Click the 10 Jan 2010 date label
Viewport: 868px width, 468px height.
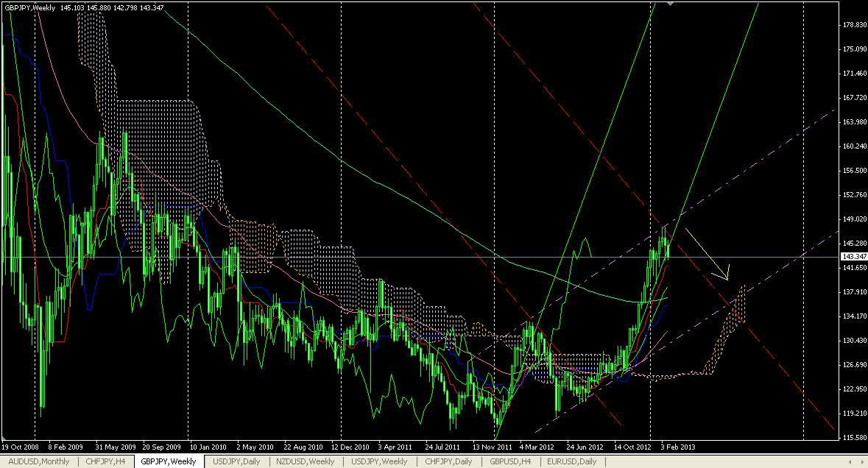(208, 447)
